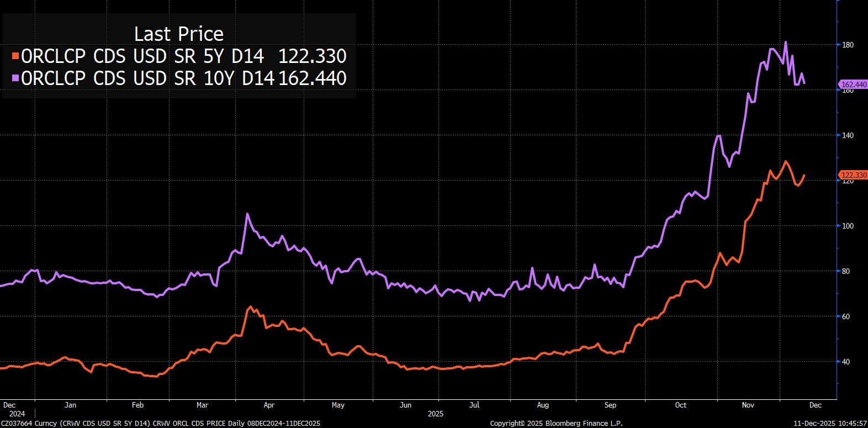Click the Jun x-axis label
868x428 pixels.
[405, 405]
